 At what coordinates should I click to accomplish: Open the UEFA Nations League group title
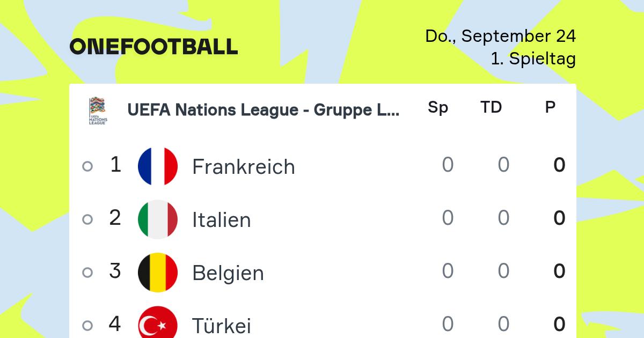[x=264, y=110]
